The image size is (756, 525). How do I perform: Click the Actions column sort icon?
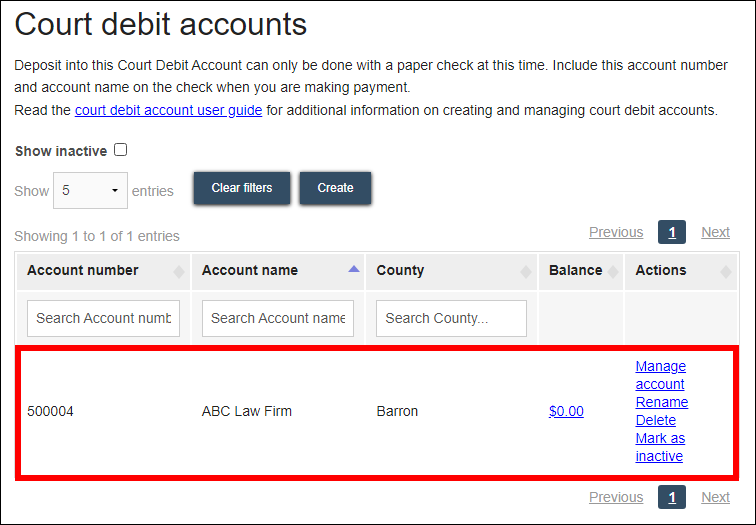(726, 271)
